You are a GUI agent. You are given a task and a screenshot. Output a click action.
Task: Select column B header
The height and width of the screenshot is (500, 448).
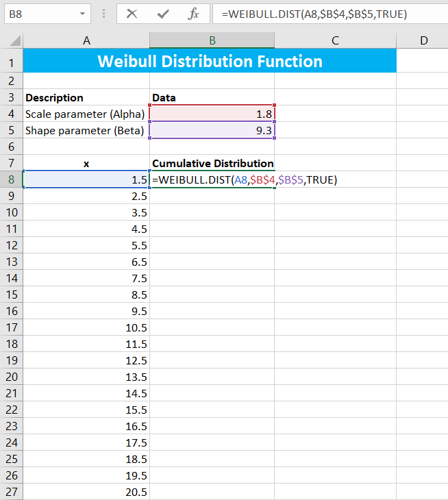212,40
